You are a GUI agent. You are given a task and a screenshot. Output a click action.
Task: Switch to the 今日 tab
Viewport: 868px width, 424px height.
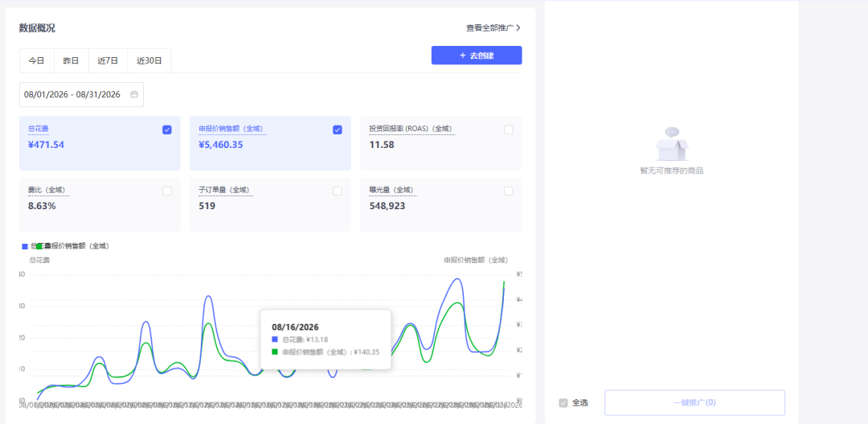click(x=36, y=61)
